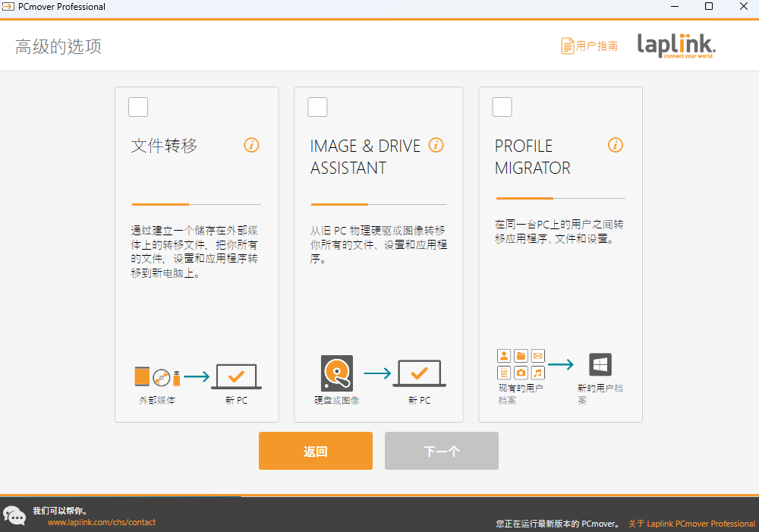This screenshot has height=532, width=759.
Task: Click the Laplink logo
Action: 676,46
